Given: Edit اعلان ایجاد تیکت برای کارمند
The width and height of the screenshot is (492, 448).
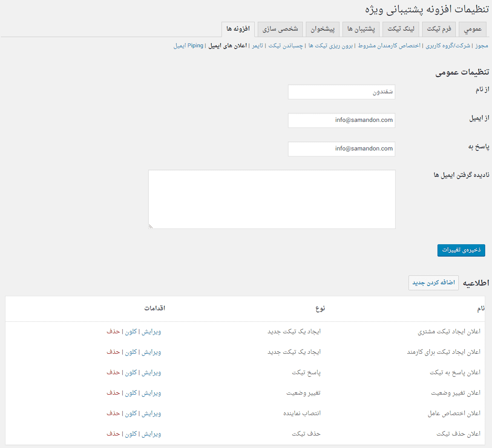Looking at the screenshot, I should pos(151,352).
